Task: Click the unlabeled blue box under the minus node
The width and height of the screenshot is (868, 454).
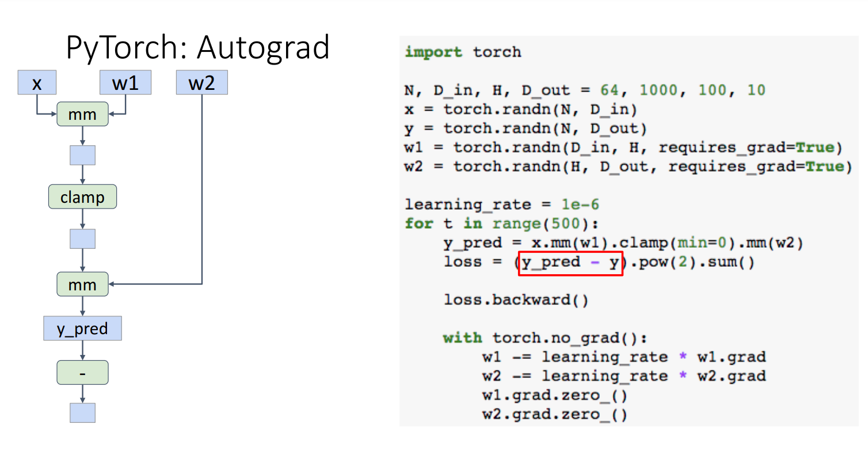Action: (x=82, y=413)
